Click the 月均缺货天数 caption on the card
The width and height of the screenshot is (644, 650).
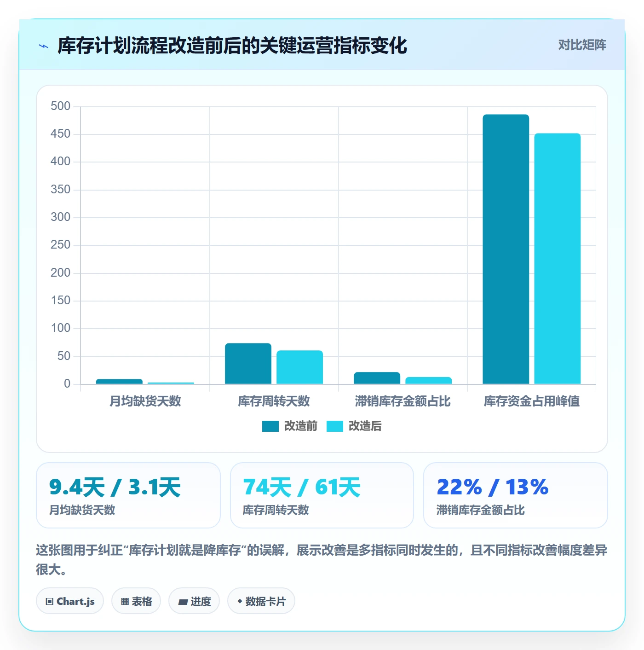pos(82,510)
